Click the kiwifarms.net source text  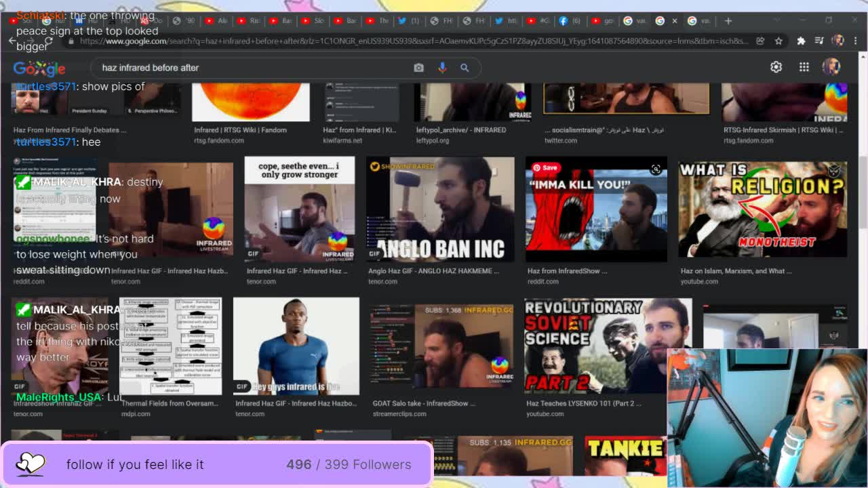pyautogui.click(x=342, y=140)
